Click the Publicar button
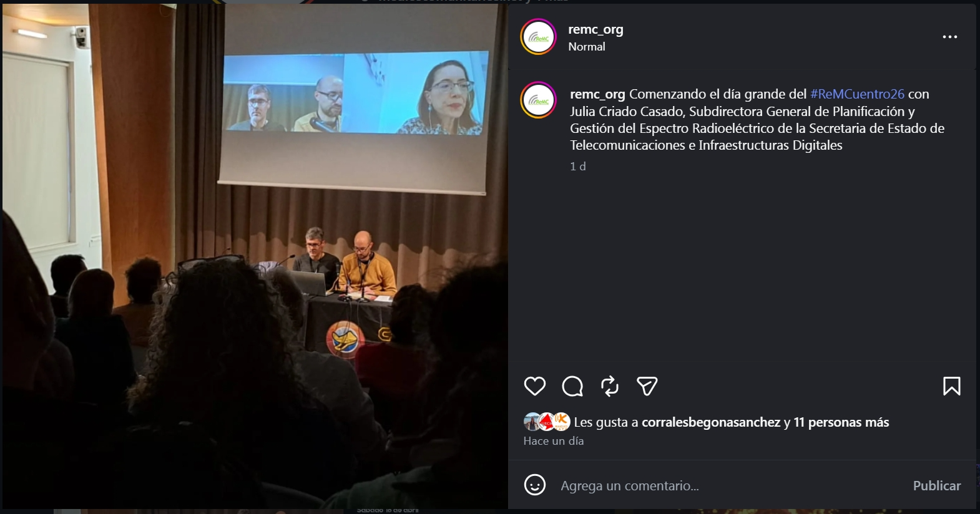This screenshot has width=980, height=514. (937, 485)
